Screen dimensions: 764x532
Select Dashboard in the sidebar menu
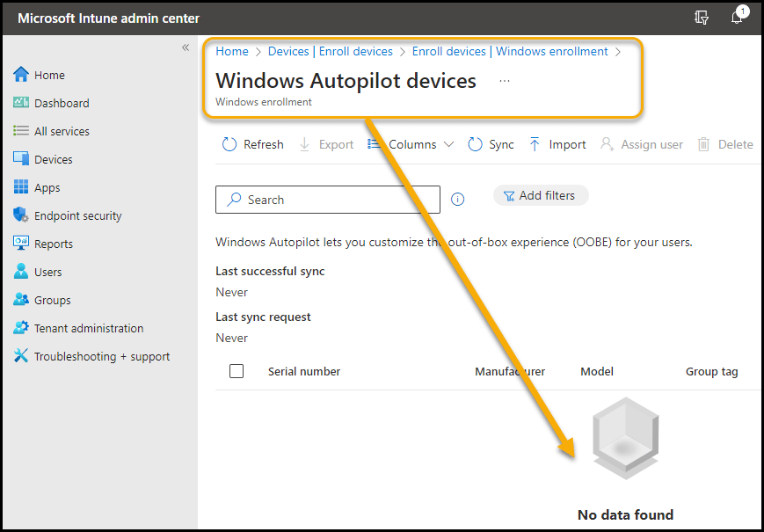pos(62,103)
